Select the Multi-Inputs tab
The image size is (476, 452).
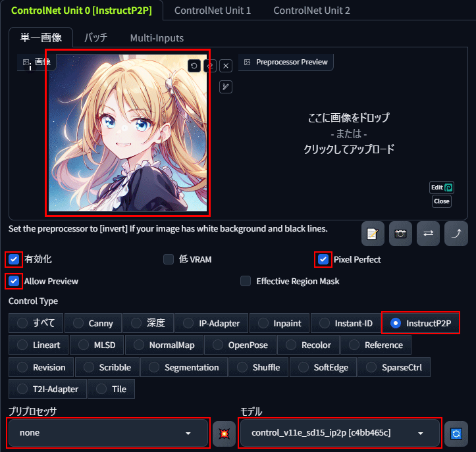coord(157,38)
